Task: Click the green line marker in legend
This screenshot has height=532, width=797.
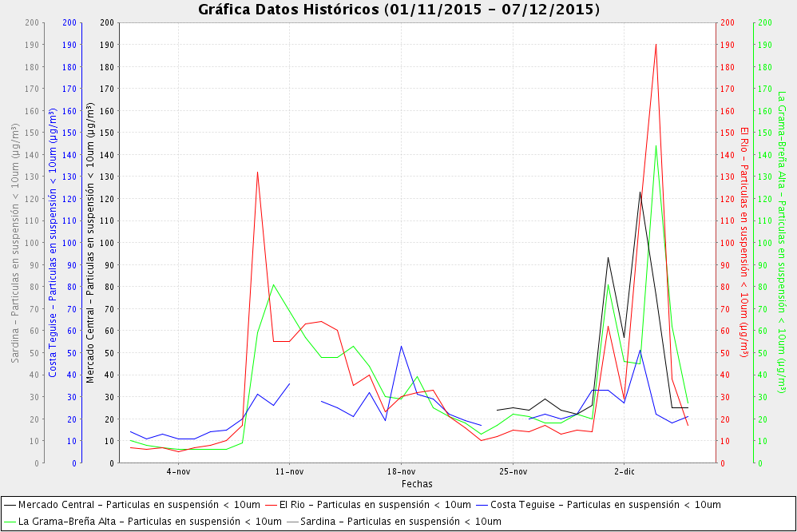Action: pyautogui.click(x=10, y=522)
